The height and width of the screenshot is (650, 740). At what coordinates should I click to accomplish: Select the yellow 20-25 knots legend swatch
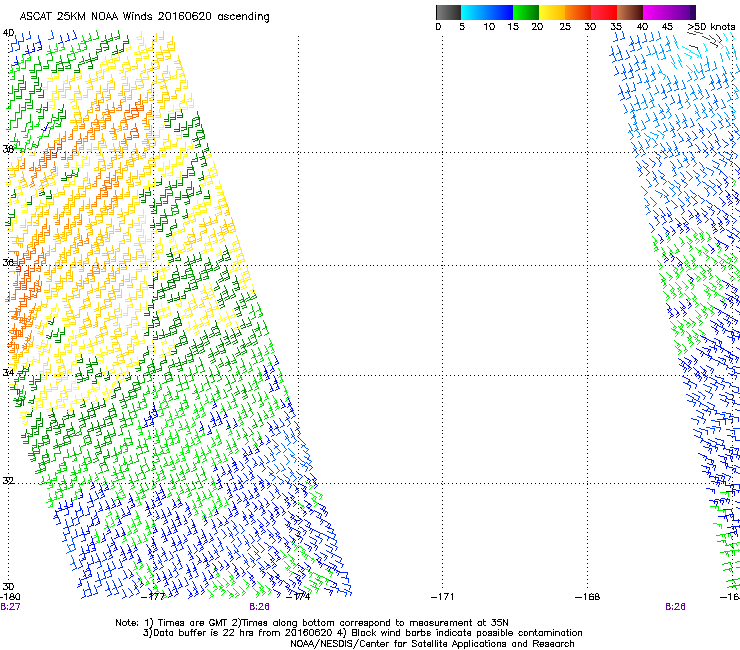coord(552,12)
